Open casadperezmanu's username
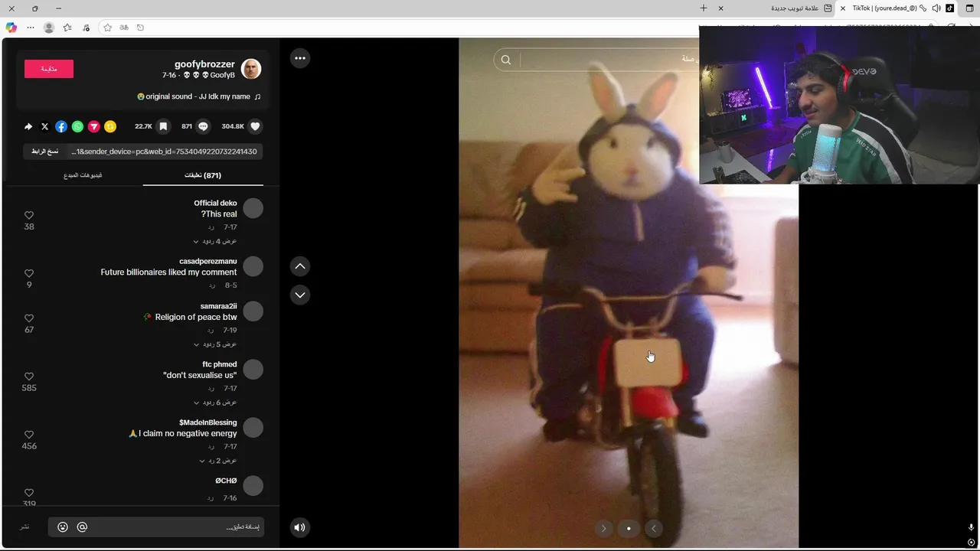This screenshot has height=551, width=980. [208, 261]
